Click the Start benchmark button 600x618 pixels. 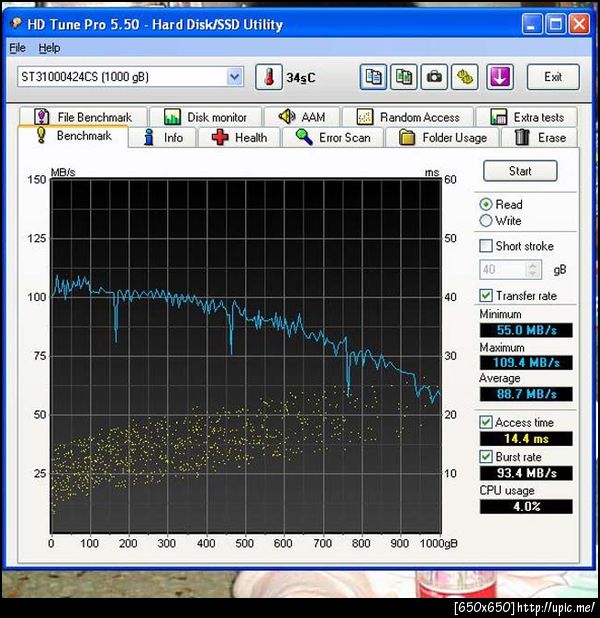(x=520, y=171)
